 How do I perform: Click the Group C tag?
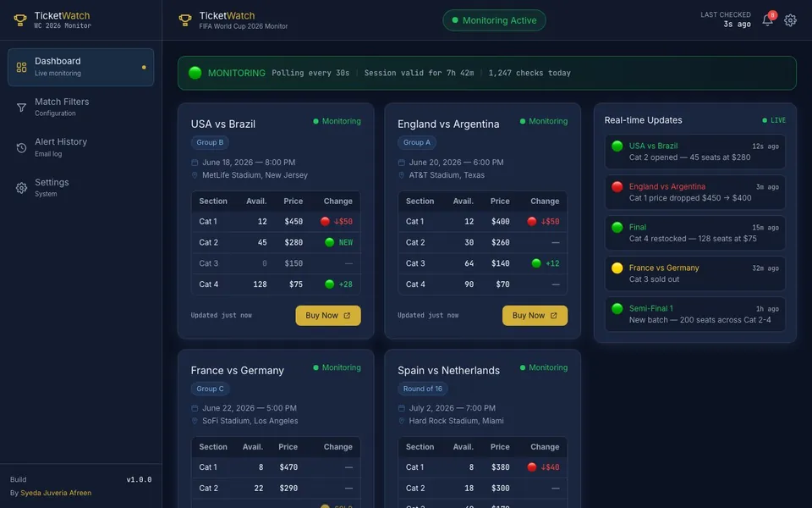tap(211, 389)
